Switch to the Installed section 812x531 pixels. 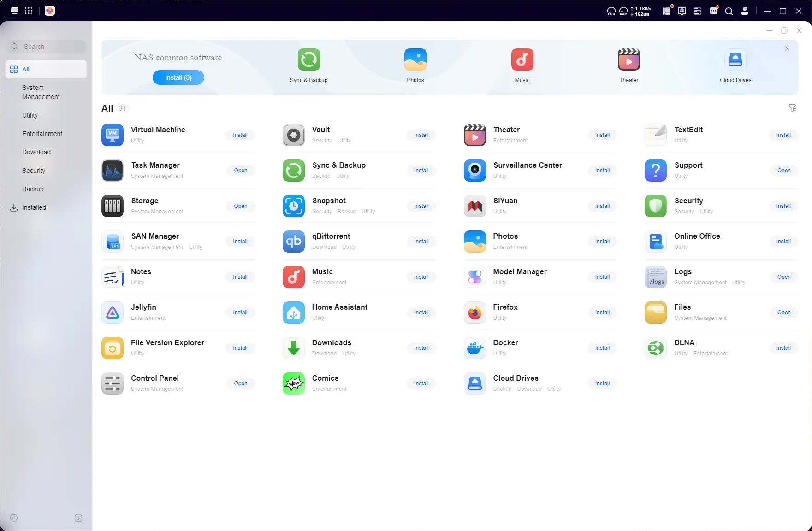pos(34,207)
